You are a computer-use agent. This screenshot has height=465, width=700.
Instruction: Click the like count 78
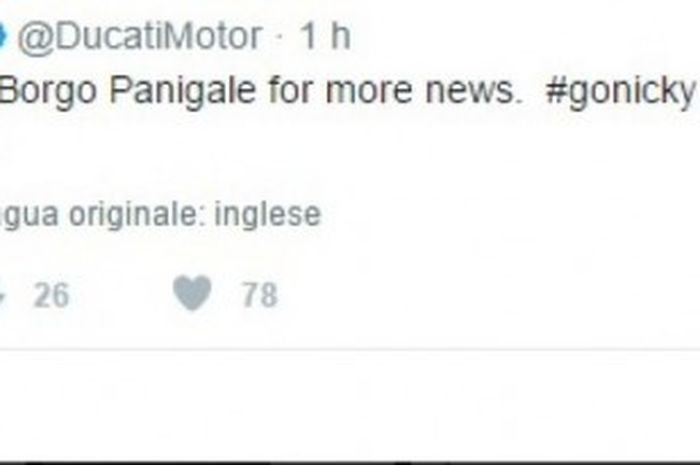pyautogui.click(x=260, y=295)
